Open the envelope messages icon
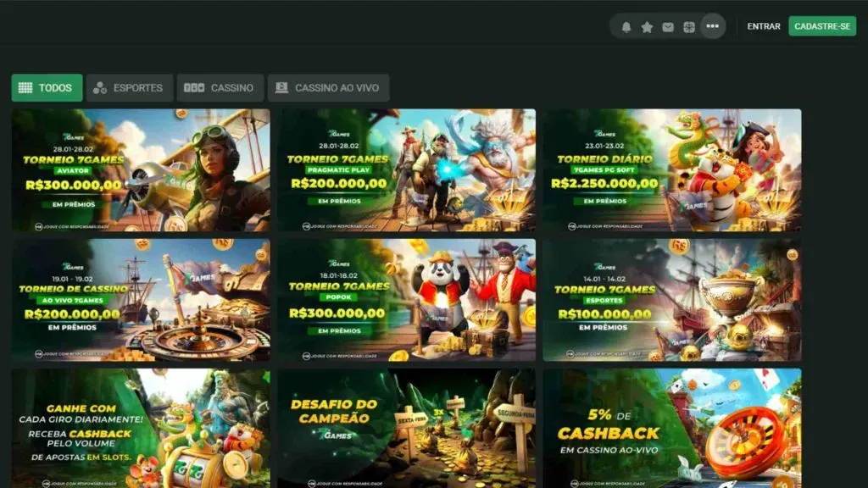Image resolution: width=868 pixels, height=488 pixels. 668,26
